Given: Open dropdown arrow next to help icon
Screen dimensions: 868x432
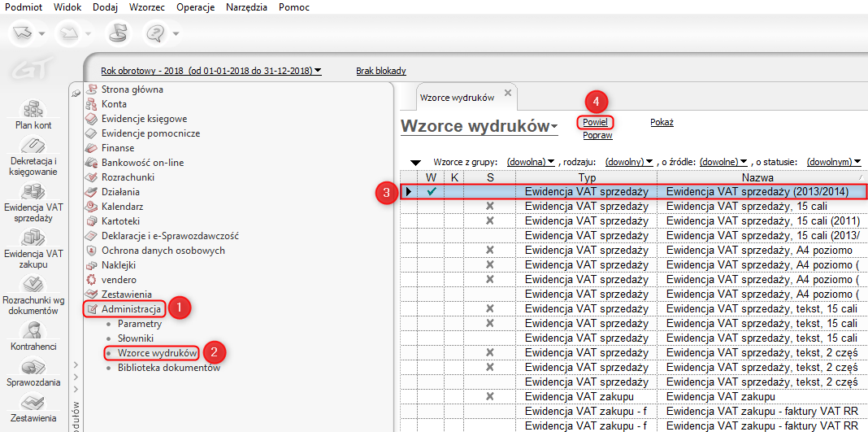Looking at the screenshot, I should [x=176, y=34].
